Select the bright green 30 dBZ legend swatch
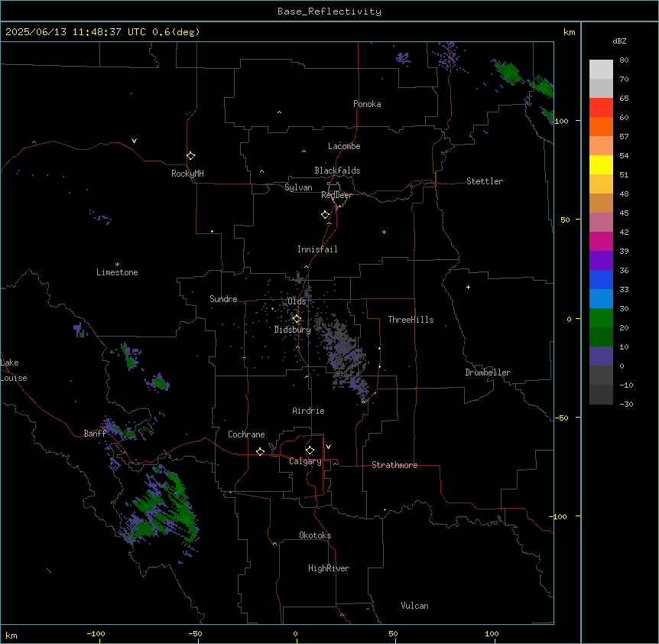 click(x=601, y=318)
